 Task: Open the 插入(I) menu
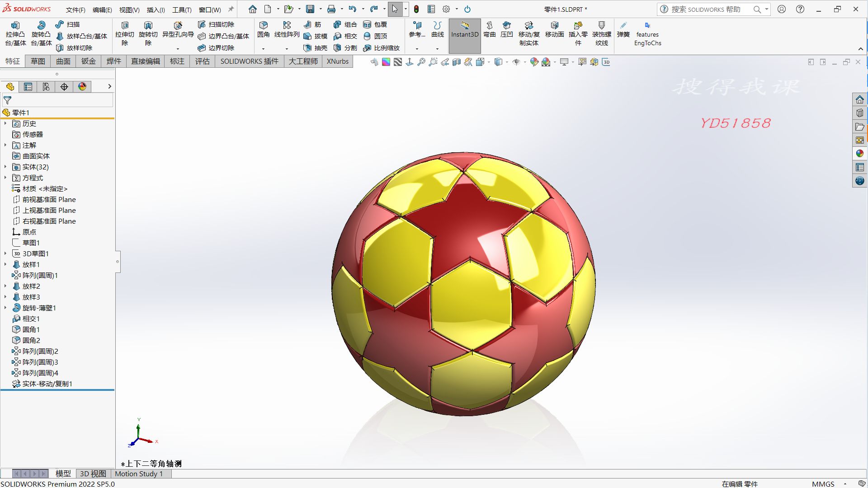tap(155, 9)
